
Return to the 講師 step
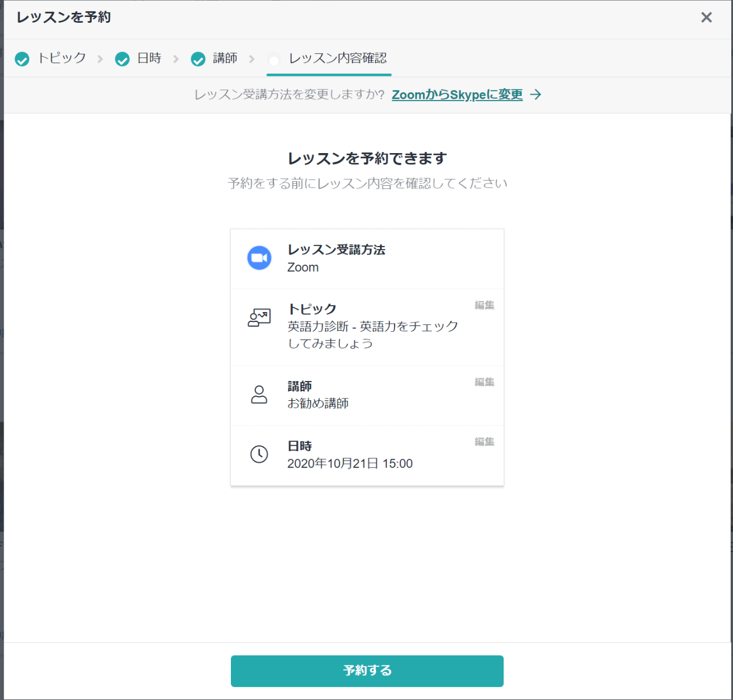point(225,58)
